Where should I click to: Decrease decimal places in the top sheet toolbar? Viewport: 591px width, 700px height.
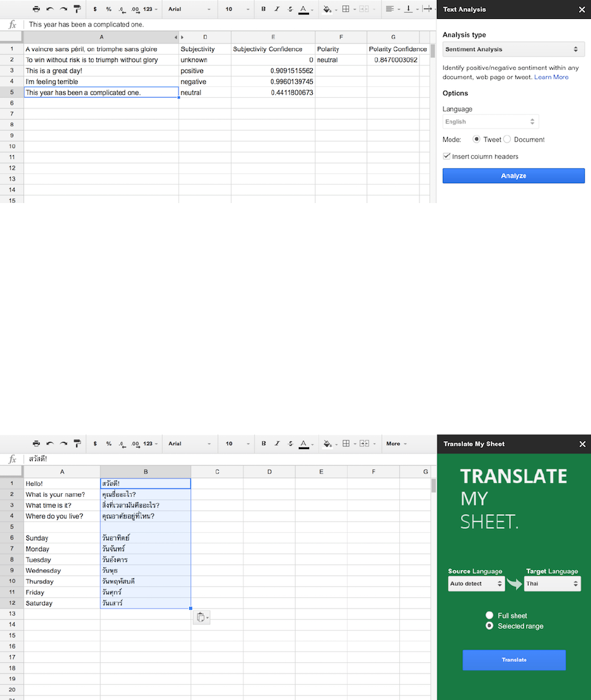click(122, 9)
